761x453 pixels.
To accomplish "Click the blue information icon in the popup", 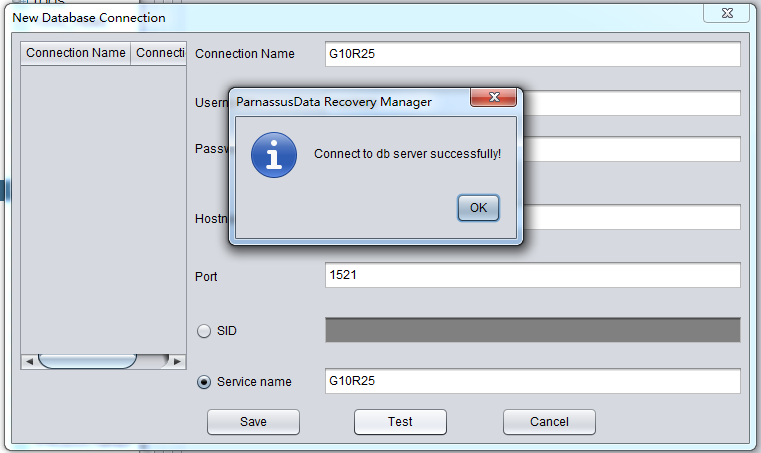I will [x=274, y=155].
